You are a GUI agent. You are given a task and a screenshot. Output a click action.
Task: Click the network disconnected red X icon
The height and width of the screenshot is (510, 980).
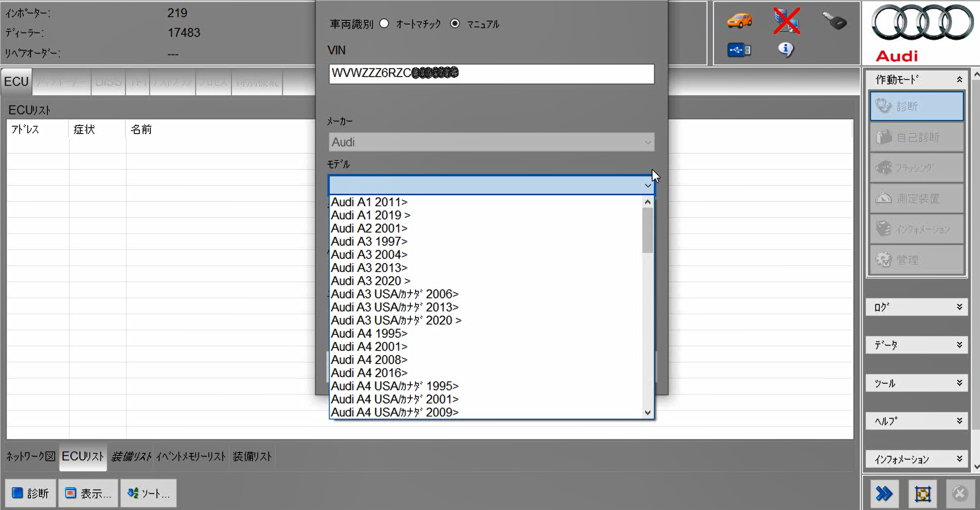(787, 20)
